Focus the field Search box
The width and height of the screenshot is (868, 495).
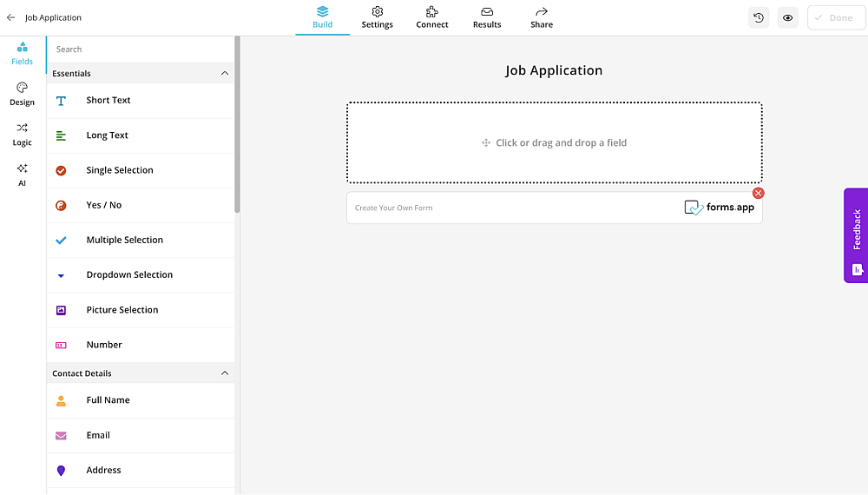[141, 49]
